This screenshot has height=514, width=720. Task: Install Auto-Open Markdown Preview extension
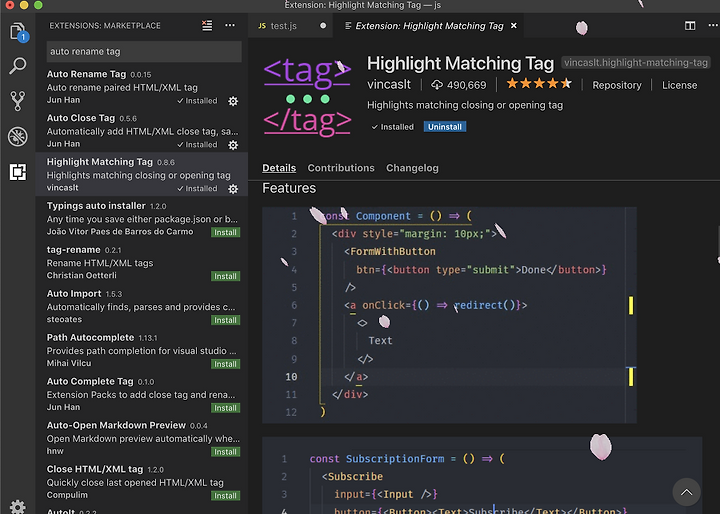click(x=225, y=452)
